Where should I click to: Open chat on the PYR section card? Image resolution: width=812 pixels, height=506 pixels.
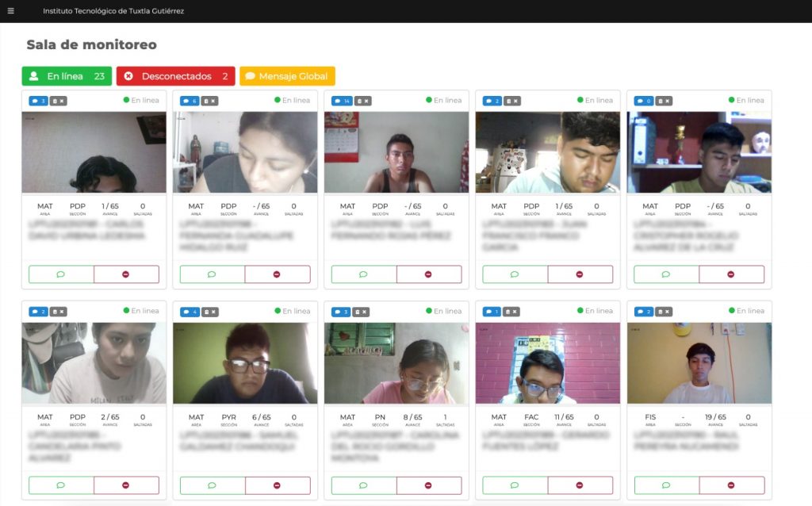click(212, 485)
